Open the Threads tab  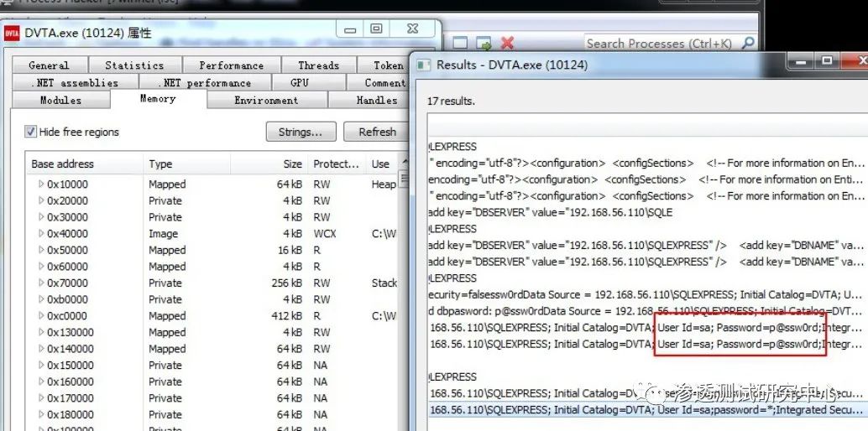pyautogui.click(x=318, y=65)
